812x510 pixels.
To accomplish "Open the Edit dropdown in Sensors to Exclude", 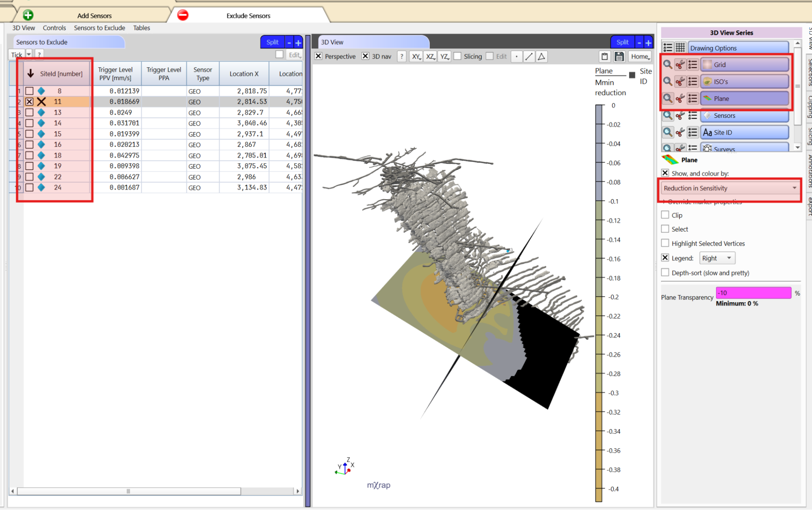I will click(294, 55).
